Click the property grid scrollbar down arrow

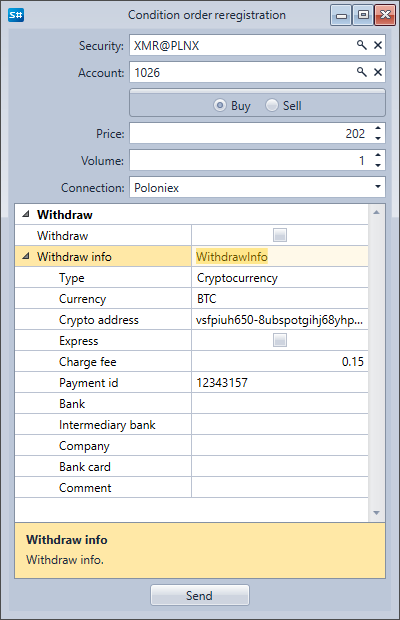[x=376, y=513]
